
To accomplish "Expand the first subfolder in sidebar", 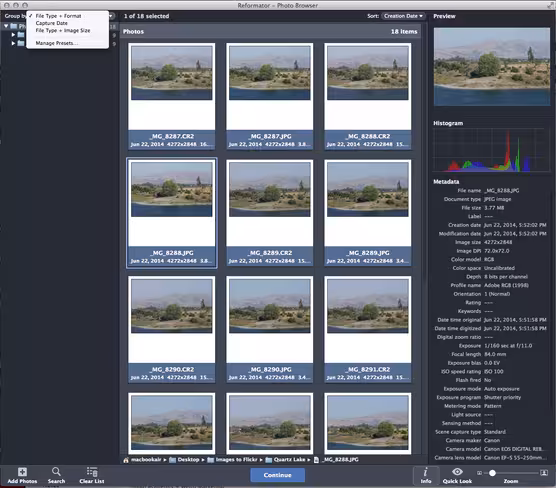I will point(13,35).
